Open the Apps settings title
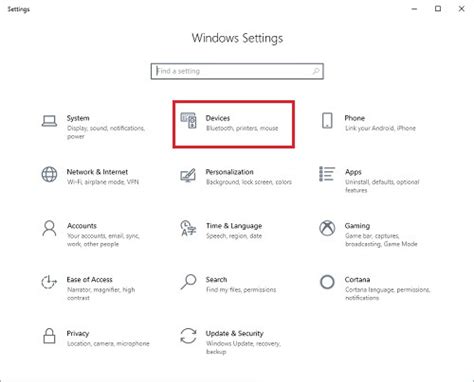 pyautogui.click(x=353, y=172)
